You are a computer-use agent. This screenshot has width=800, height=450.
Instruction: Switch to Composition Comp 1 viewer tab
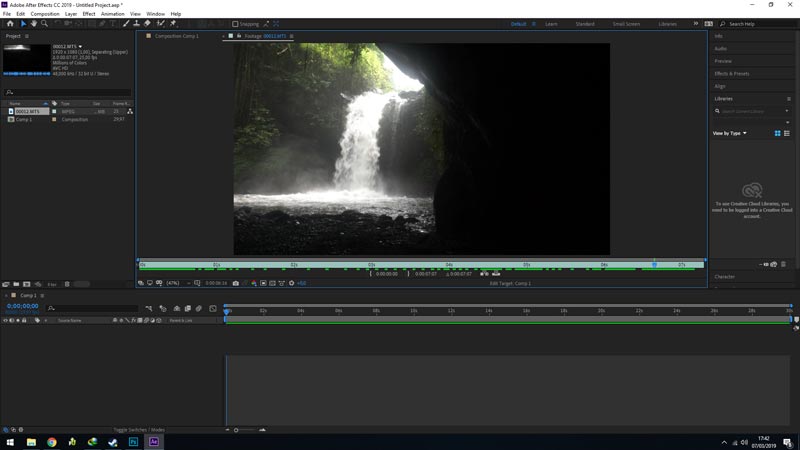177,36
